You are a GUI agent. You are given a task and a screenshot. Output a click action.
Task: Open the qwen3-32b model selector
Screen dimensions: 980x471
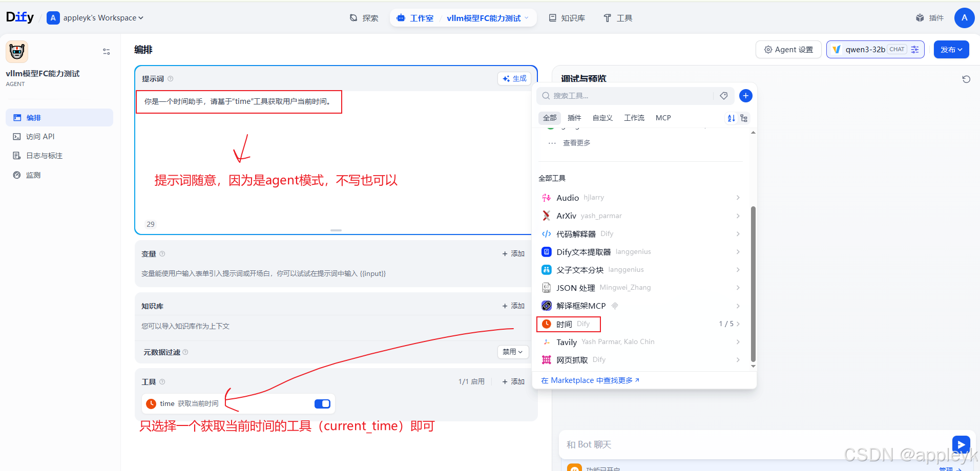[866, 49]
